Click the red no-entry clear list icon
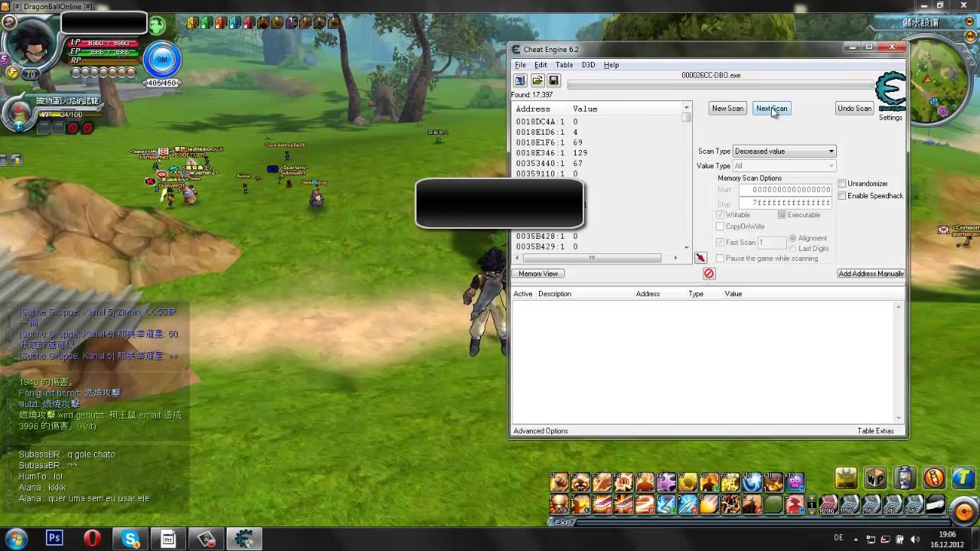 point(709,273)
